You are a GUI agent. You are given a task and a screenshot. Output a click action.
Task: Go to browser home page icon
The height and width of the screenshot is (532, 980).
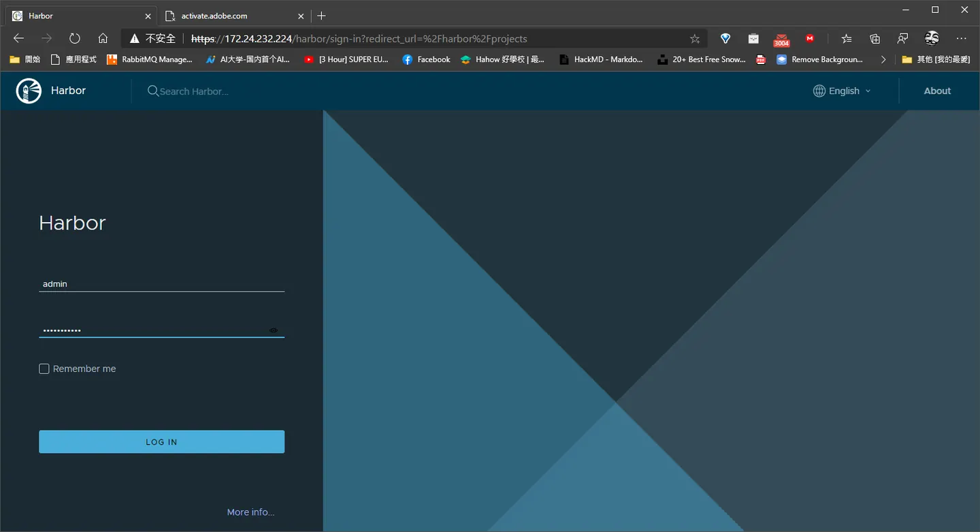[x=103, y=39]
